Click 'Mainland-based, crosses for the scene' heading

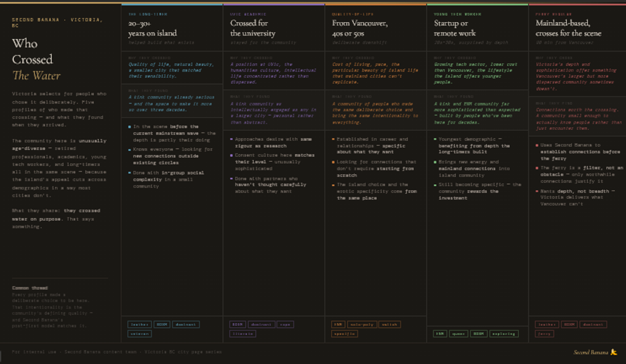click(568, 28)
